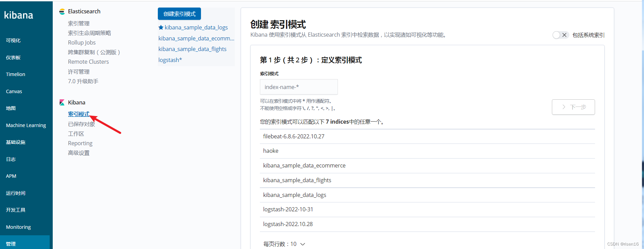This screenshot has width=644, height=249.
Task: Open 运行时间 in the left navigation
Action: coord(15,193)
